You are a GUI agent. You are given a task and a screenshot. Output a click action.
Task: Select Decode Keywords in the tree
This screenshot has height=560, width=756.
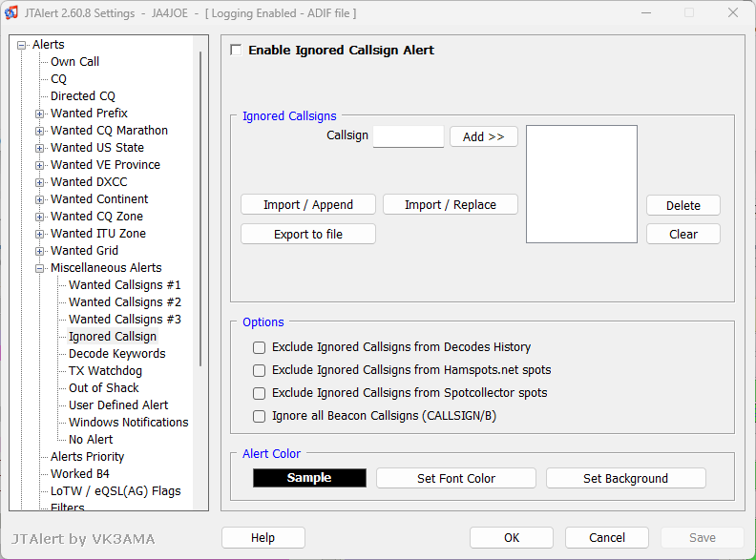click(117, 353)
